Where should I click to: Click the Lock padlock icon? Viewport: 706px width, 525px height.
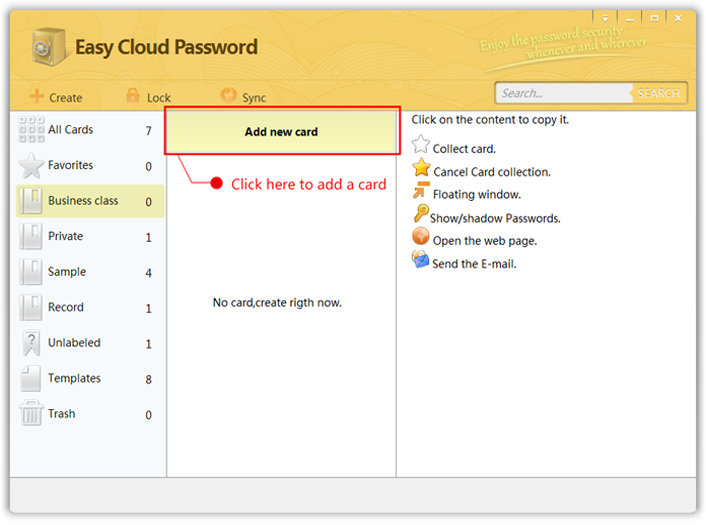click(132, 95)
